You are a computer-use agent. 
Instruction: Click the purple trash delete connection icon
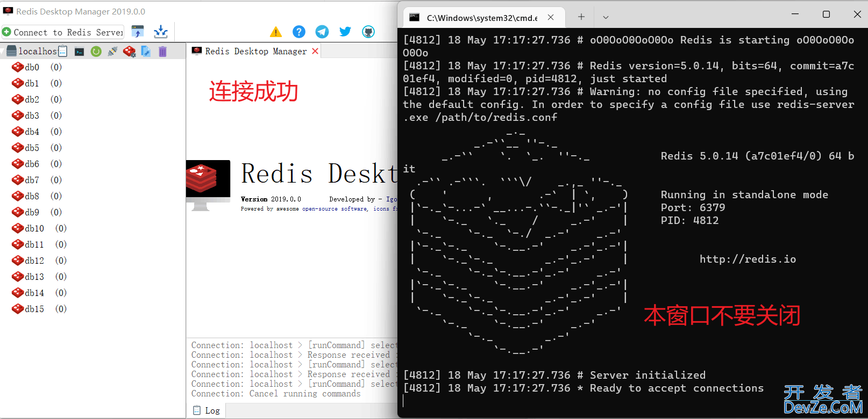point(162,52)
